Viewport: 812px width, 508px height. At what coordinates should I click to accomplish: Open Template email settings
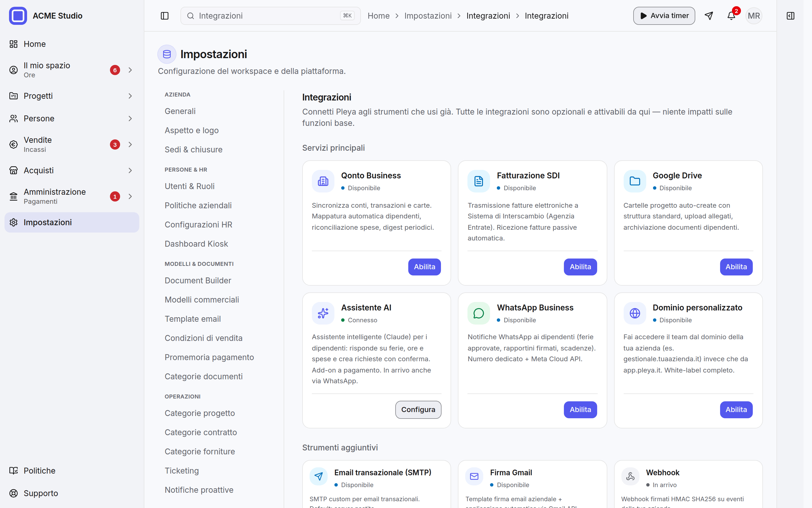[x=192, y=319]
